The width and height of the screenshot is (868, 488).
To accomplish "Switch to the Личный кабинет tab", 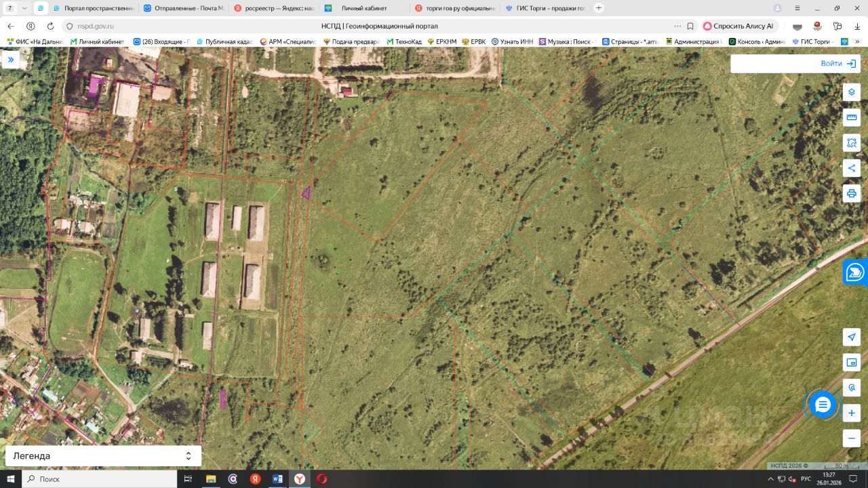I will coord(364,8).
